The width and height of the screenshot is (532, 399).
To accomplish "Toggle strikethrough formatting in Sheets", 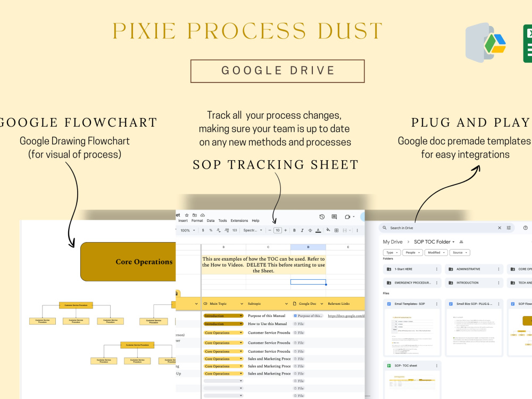I will pyautogui.click(x=310, y=230).
